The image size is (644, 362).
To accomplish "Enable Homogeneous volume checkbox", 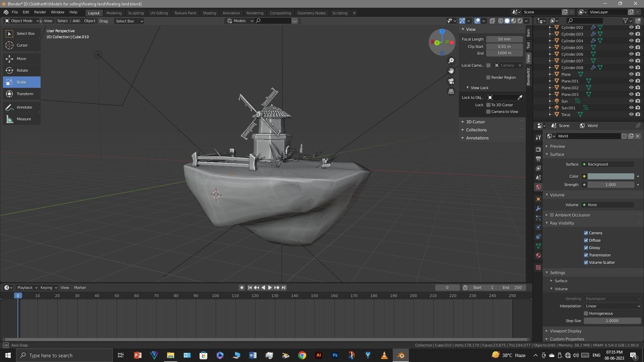I will [586, 313].
